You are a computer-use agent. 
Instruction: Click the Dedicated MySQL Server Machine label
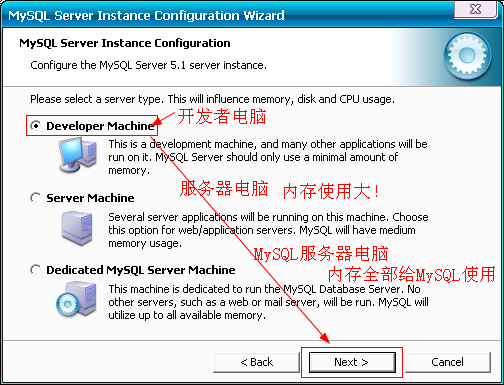pos(141,270)
